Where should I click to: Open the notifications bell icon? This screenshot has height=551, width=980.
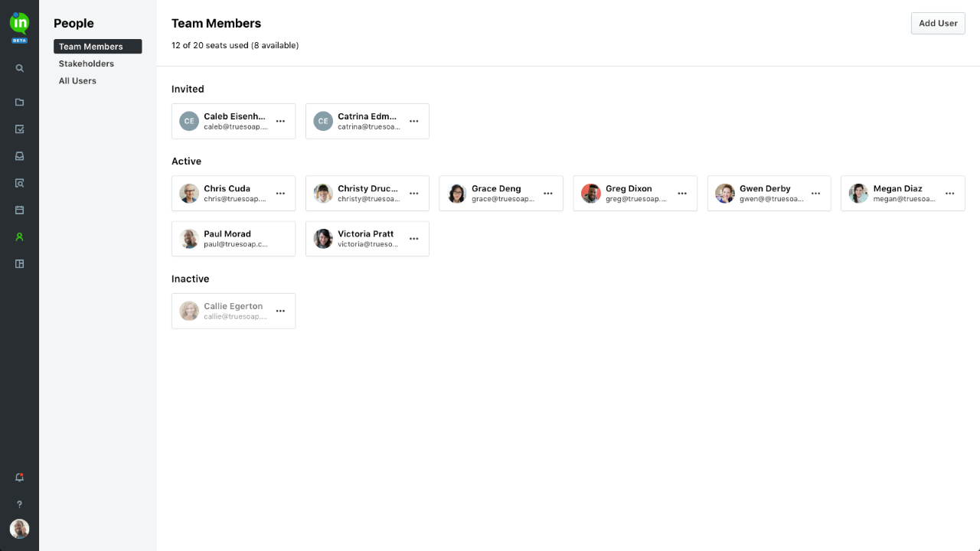[20, 478]
